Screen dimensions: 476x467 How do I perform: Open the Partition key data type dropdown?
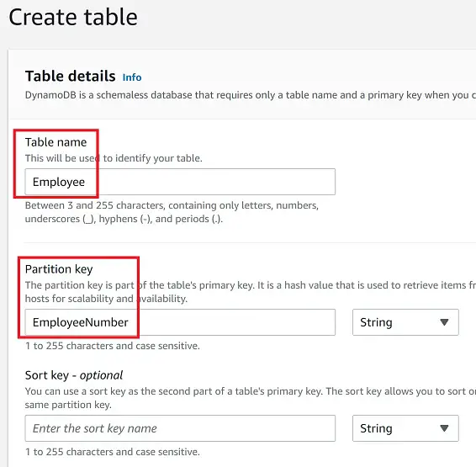[x=405, y=322]
